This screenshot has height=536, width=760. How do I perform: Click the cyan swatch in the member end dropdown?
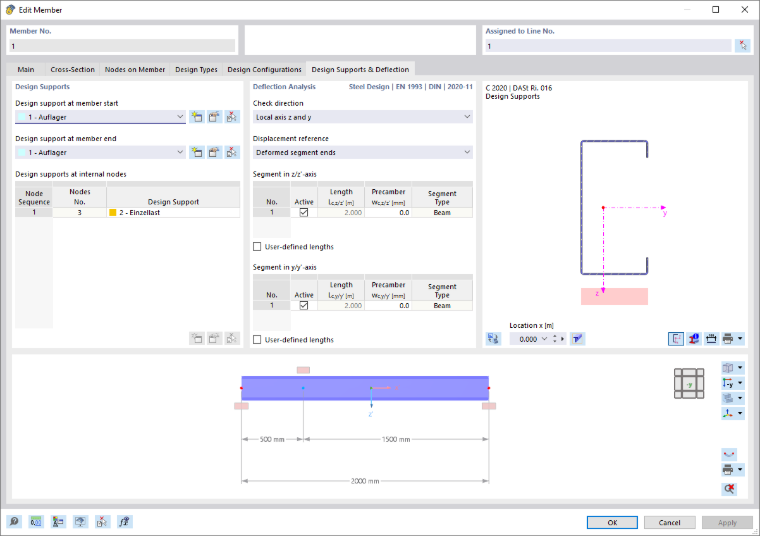pyautogui.click(x=21, y=153)
